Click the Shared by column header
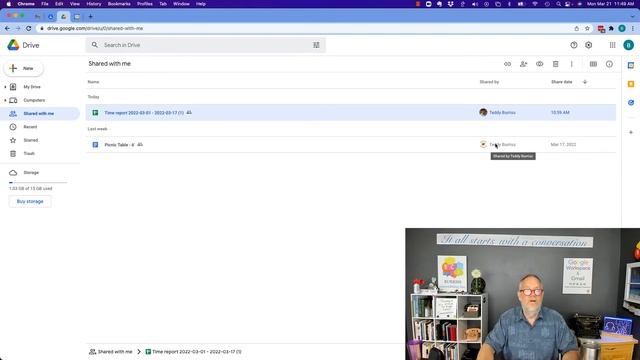Image resolution: width=640 pixels, height=360 pixels. tap(489, 82)
